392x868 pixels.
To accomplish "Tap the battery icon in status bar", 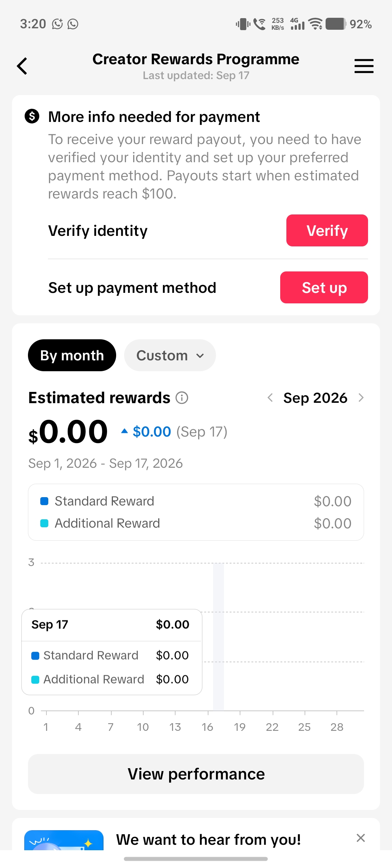I will pos(336,24).
